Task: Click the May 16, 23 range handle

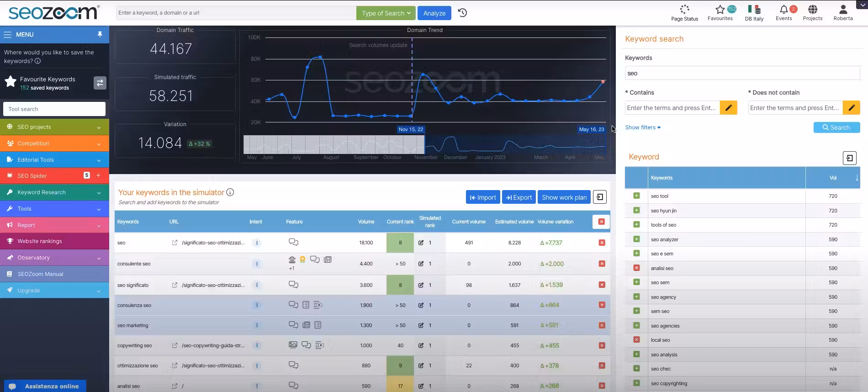Action: coord(592,129)
